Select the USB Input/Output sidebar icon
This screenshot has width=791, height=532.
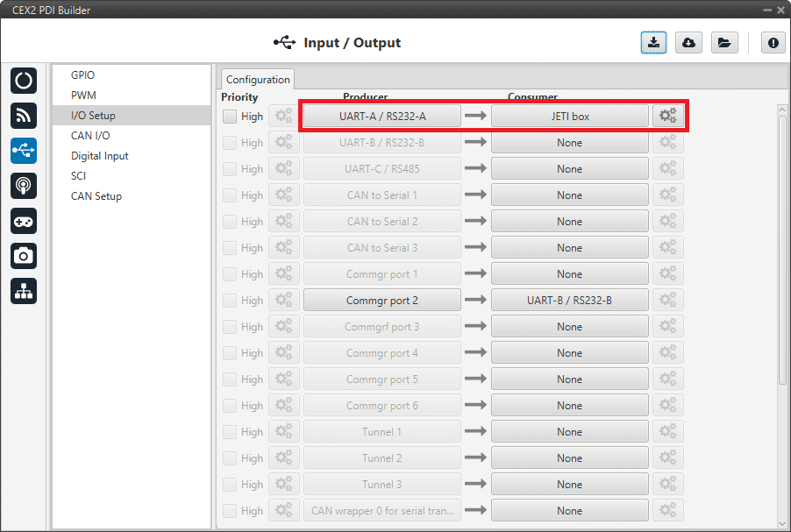coord(23,150)
